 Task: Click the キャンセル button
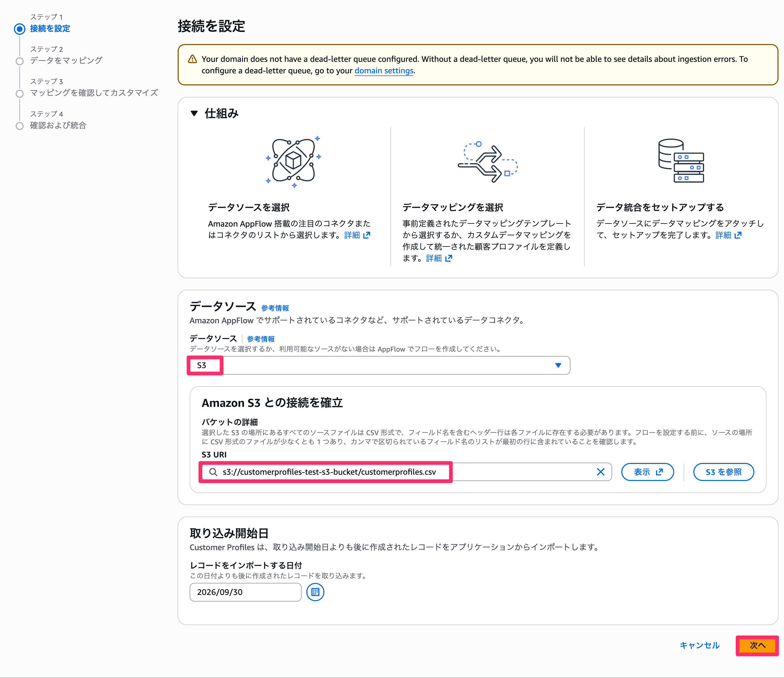click(x=699, y=645)
